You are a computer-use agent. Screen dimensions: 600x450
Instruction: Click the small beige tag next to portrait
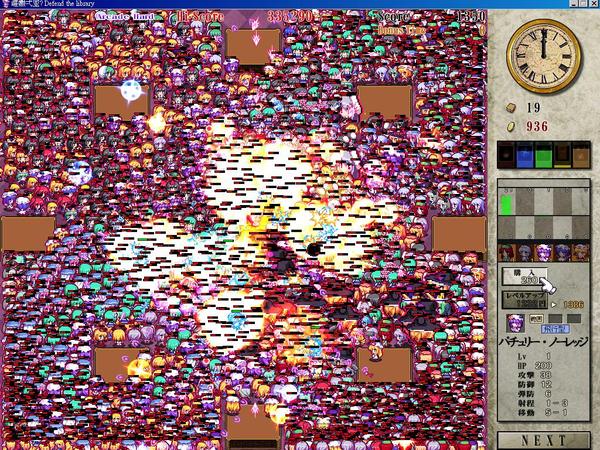[x=536, y=318]
